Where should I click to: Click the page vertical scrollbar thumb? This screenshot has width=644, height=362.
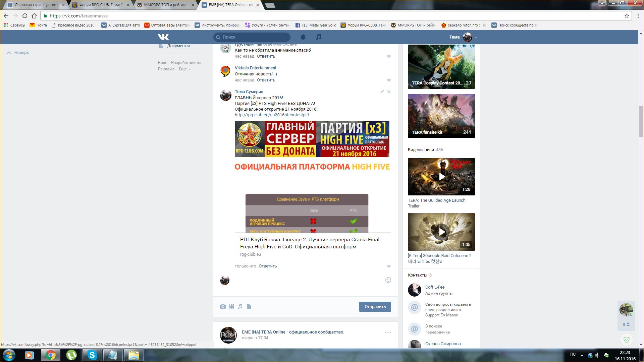641,121
